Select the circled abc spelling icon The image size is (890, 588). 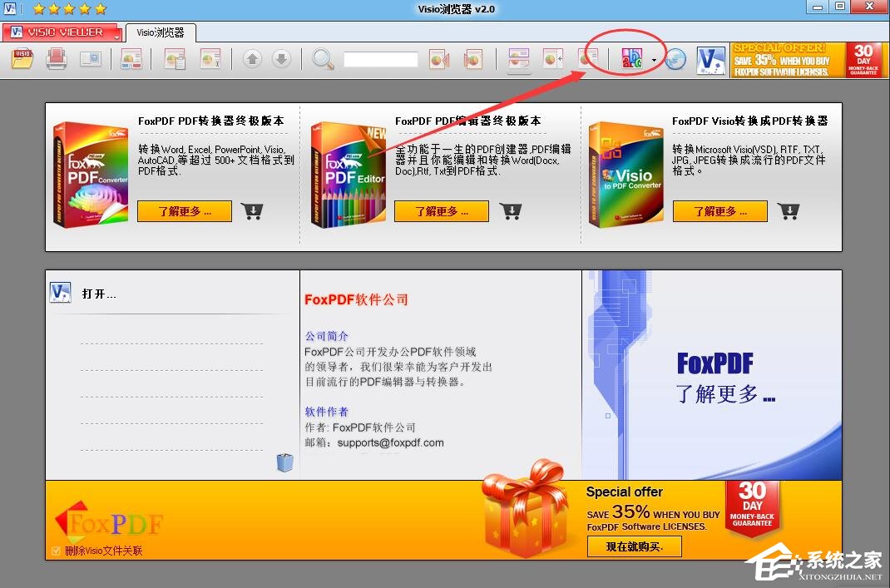pyautogui.click(x=631, y=58)
